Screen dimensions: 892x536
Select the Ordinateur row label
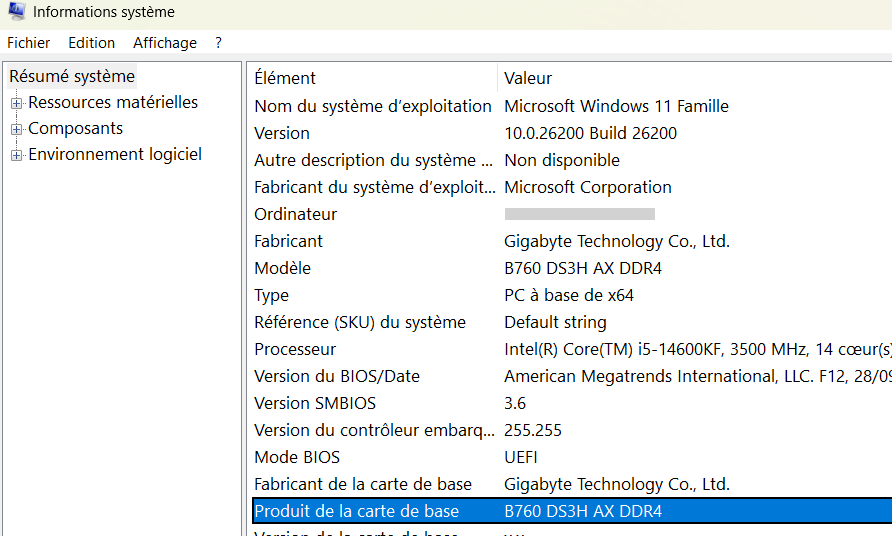point(296,215)
